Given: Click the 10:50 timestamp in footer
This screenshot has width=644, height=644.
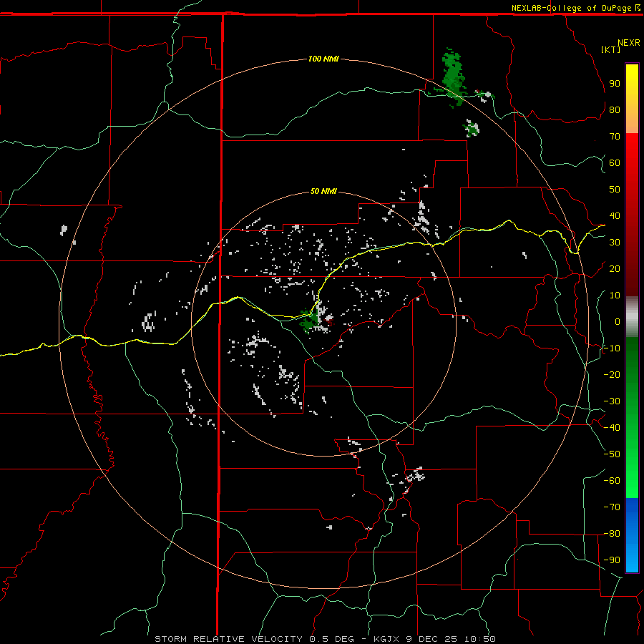Looking at the screenshot, I should tap(479, 639).
